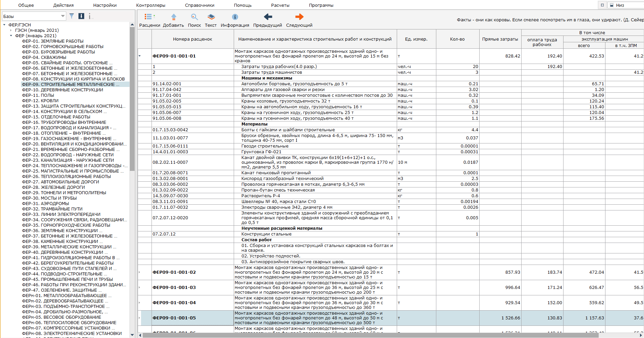Select ФЕР-28. ЖЕЛЕЗНЫЕ ДОРОГИ
Image resolution: width=644 pixels, height=338 pixels.
coord(53,187)
